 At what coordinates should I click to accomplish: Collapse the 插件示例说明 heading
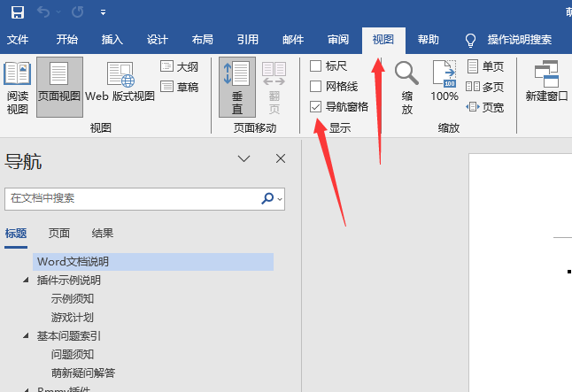(26, 281)
